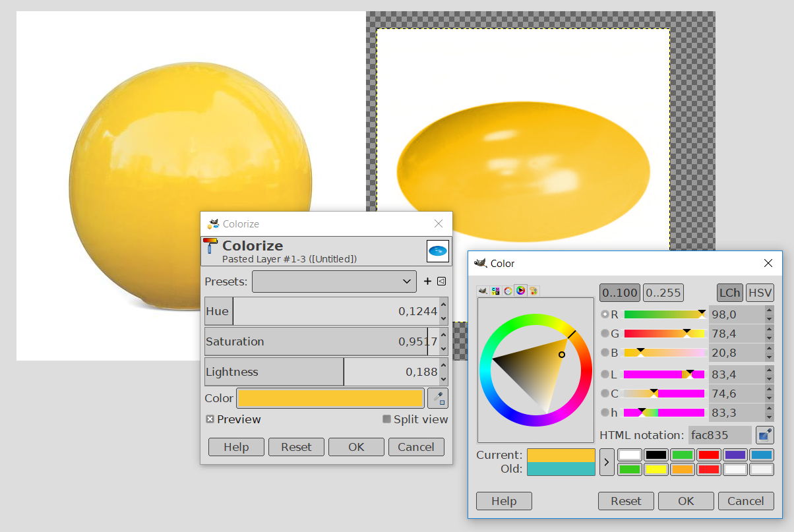This screenshot has height=532, width=794.
Task: Add current color to history with arrow button
Action: click(x=607, y=462)
